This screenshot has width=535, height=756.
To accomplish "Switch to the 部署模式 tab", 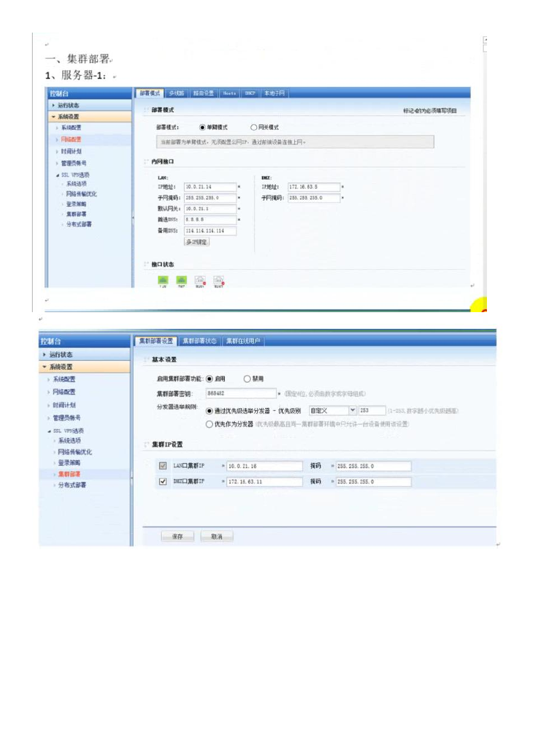I will 150,93.
